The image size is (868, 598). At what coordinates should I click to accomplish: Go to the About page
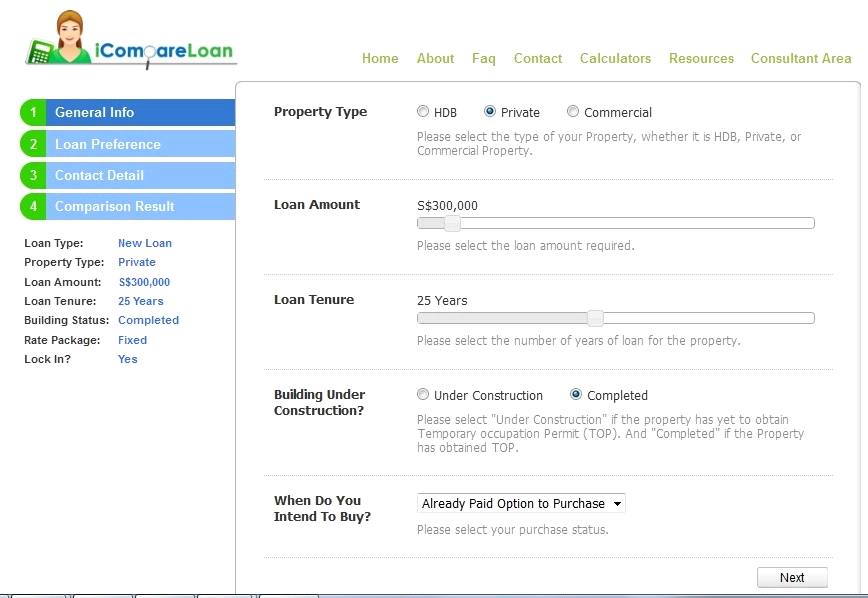pyautogui.click(x=436, y=58)
